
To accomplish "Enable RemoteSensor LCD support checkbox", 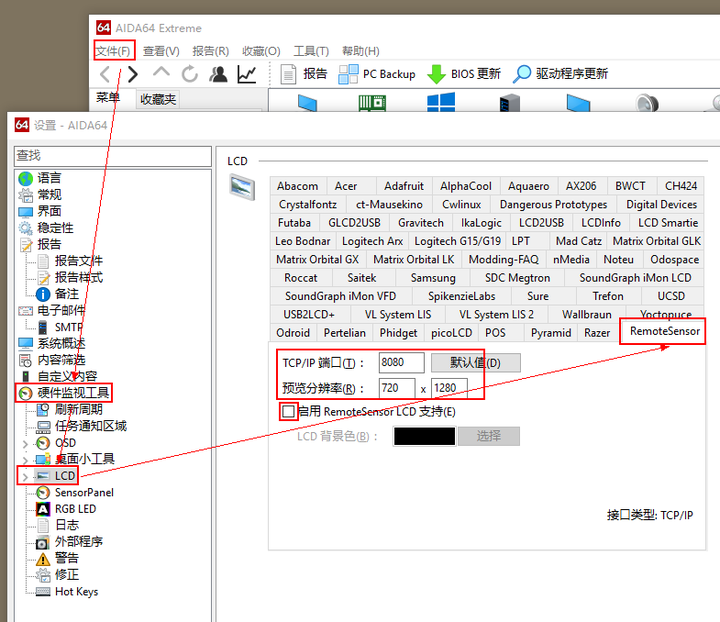I will (289, 411).
